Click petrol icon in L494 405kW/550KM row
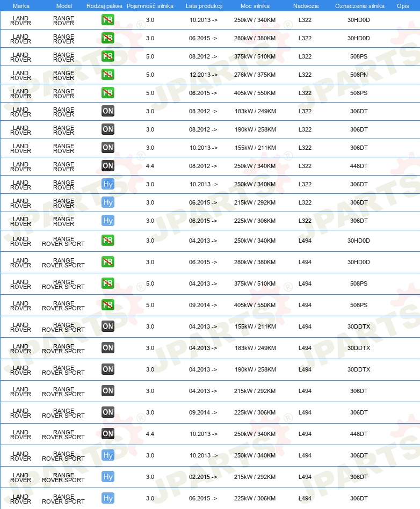The width and height of the screenshot is (420, 509). (107, 304)
